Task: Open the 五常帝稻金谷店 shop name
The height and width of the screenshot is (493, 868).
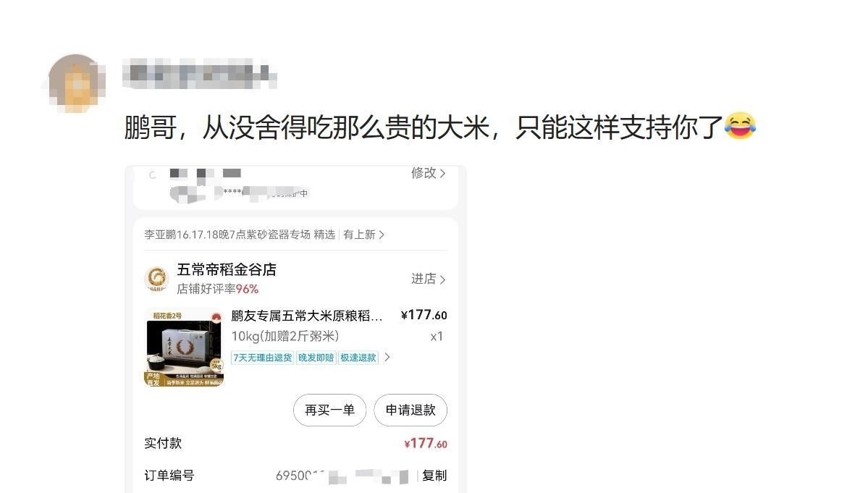Action: (227, 269)
